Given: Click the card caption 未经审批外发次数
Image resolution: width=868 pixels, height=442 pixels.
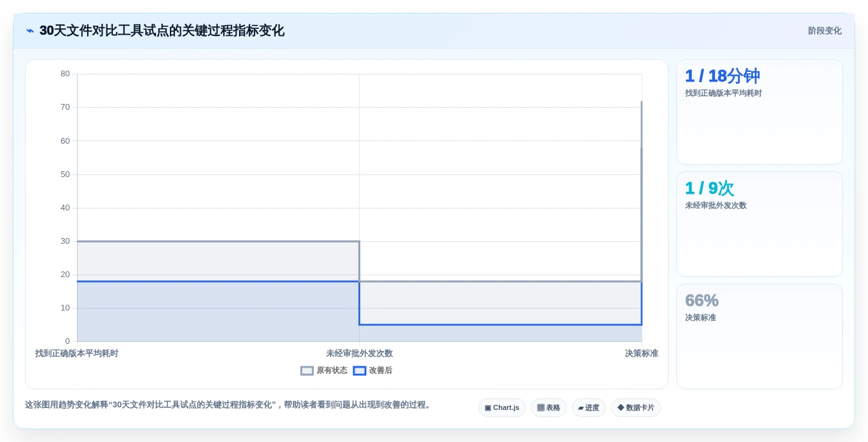Looking at the screenshot, I should tap(715, 205).
